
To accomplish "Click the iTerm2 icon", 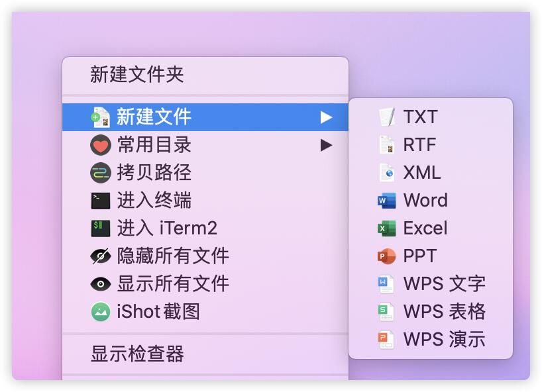I will tap(101, 228).
